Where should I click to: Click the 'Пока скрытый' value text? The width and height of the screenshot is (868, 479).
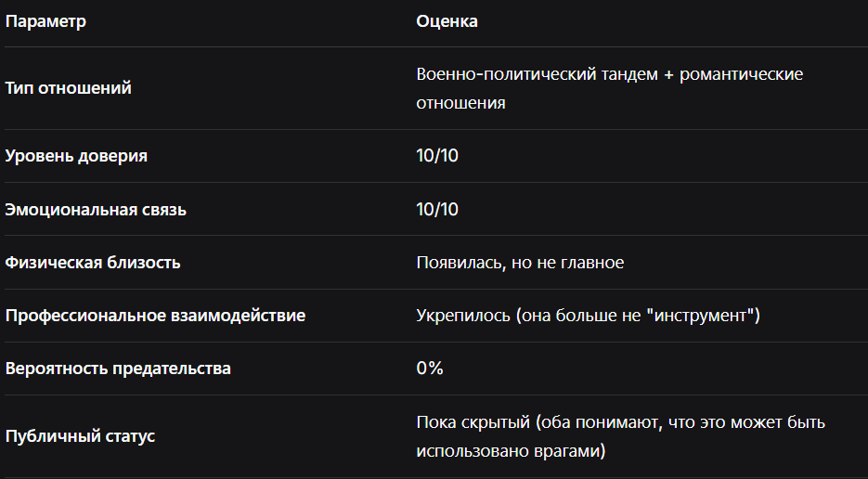pos(472,422)
